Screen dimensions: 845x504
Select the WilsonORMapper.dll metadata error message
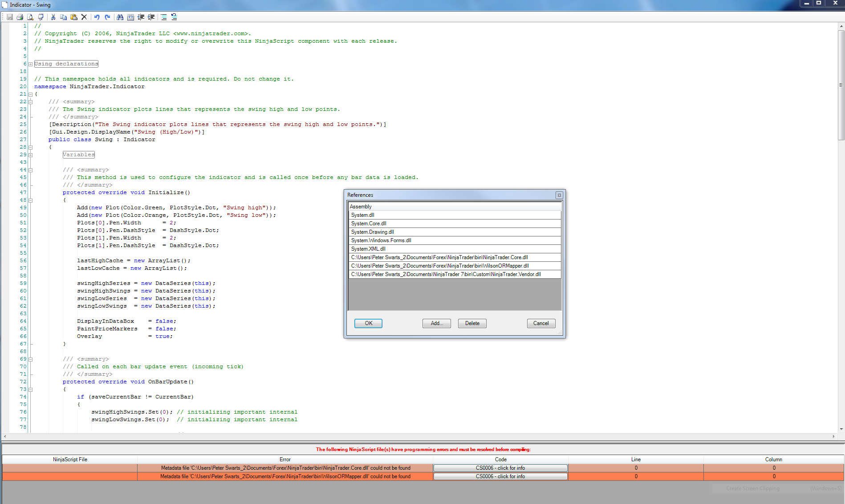(285, 476)
